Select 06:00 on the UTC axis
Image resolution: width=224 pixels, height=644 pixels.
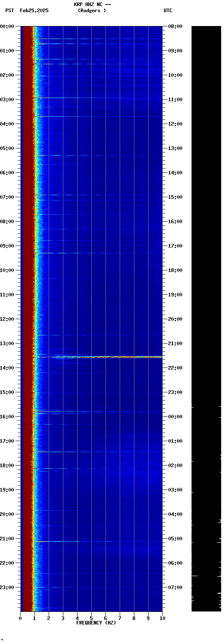[175, 563]
